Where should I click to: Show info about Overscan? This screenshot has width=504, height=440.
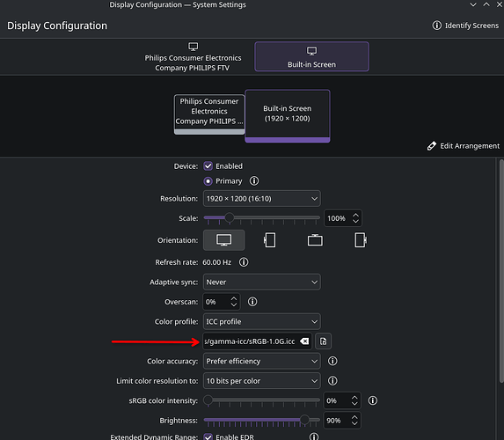(x=252, y=302)
